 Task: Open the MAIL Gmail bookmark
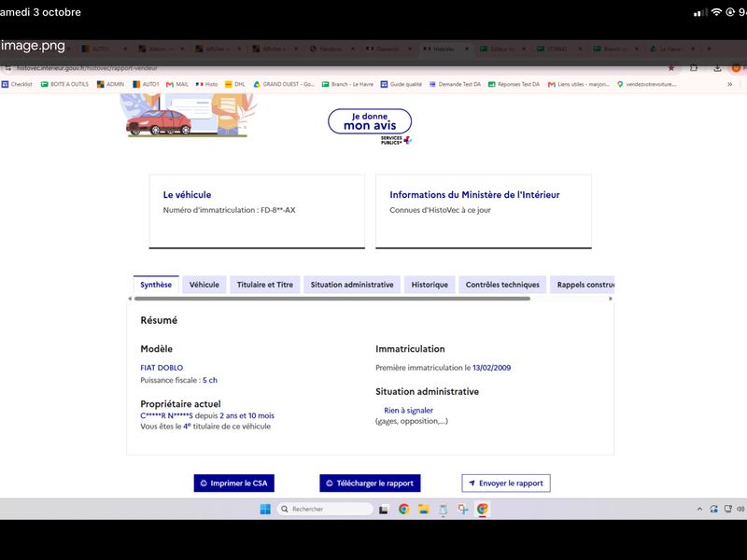point(177,84)
